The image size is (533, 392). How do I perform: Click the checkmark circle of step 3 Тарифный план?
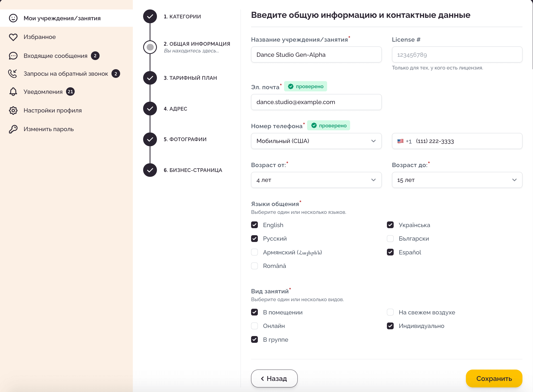[150, 78]
